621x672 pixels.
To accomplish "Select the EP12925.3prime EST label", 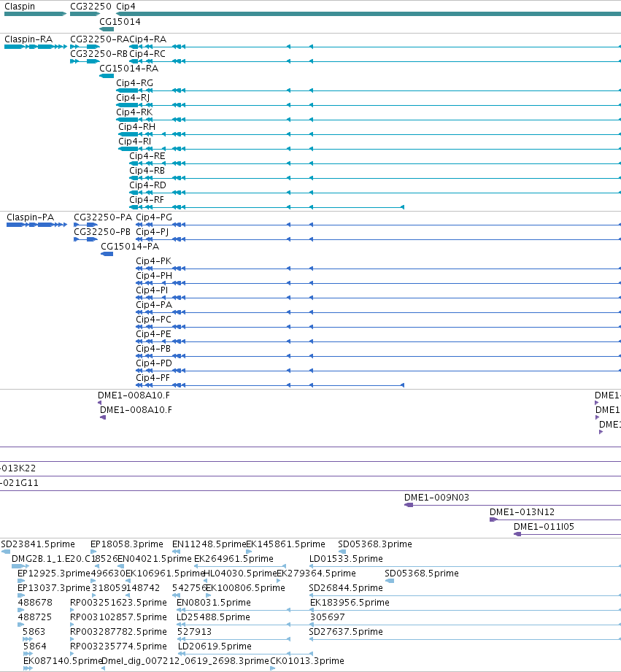I will point(54,573).
